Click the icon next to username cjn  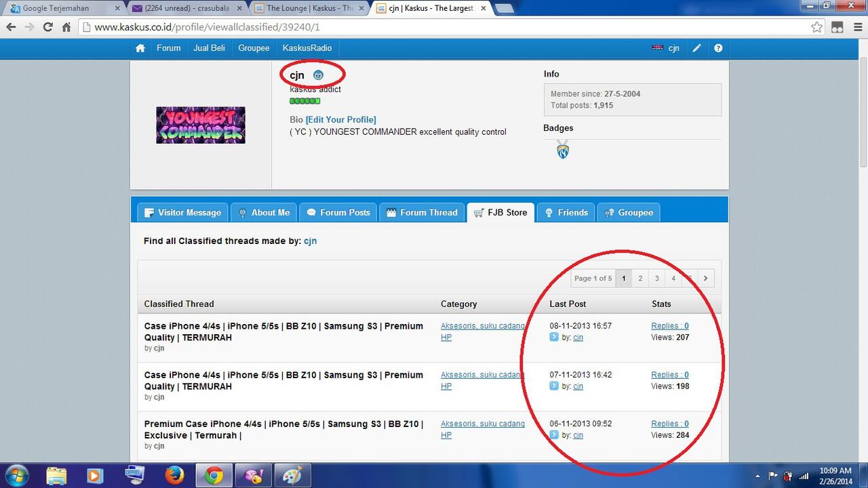pos(318,75)
